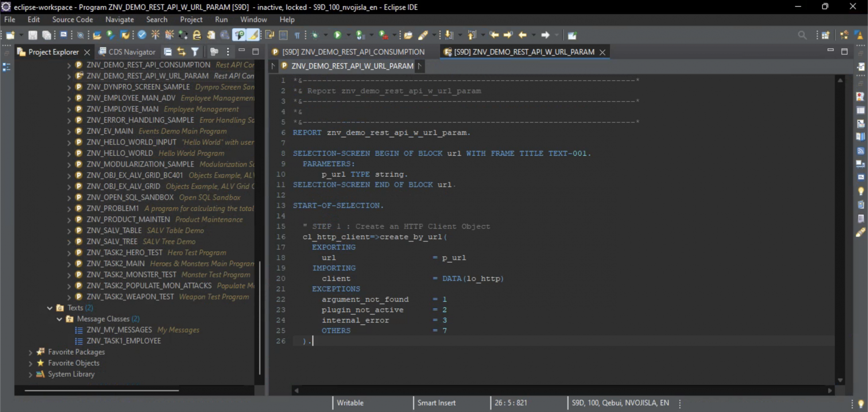The width and height of the screenshot is (868, 412).
Task: Click the Debug toolbar icon
Action: click(315, 35)
